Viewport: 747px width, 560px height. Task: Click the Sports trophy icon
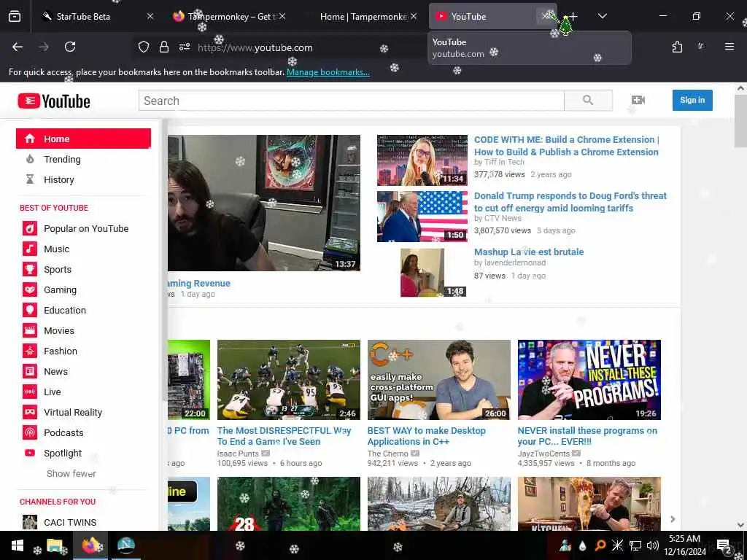coord(29,270)
